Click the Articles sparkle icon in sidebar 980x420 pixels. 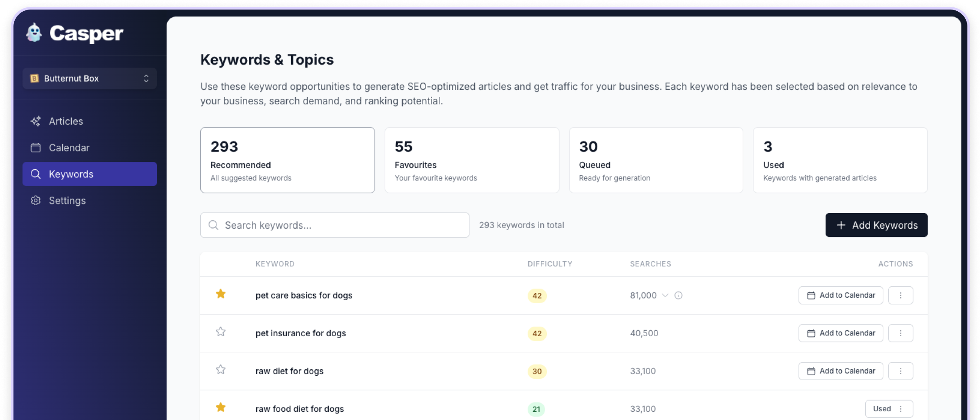tap(36, 121)
